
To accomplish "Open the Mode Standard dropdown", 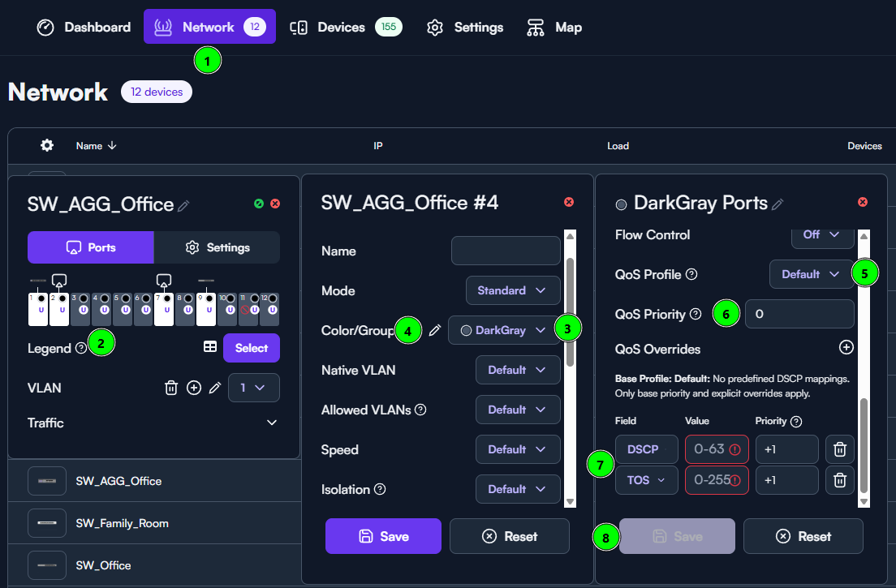I will pyautogui.click(x=513, y=290).
